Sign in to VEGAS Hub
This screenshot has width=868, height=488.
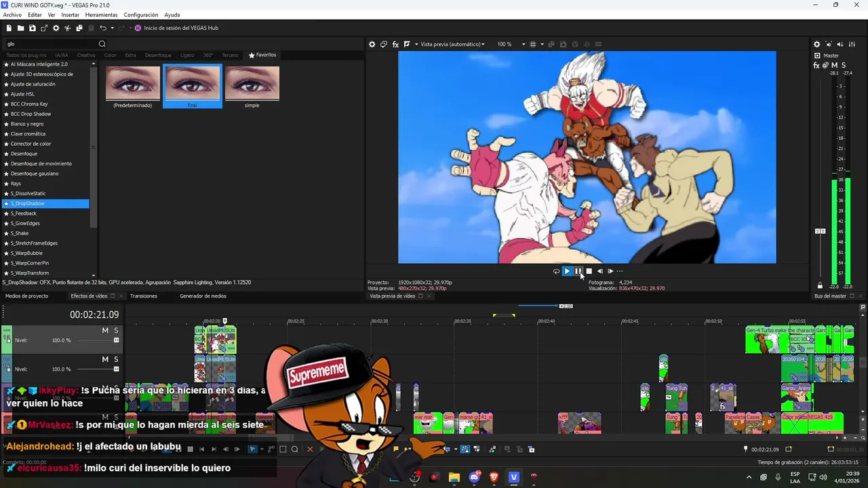pyautogui.click(x=176, y=28)
